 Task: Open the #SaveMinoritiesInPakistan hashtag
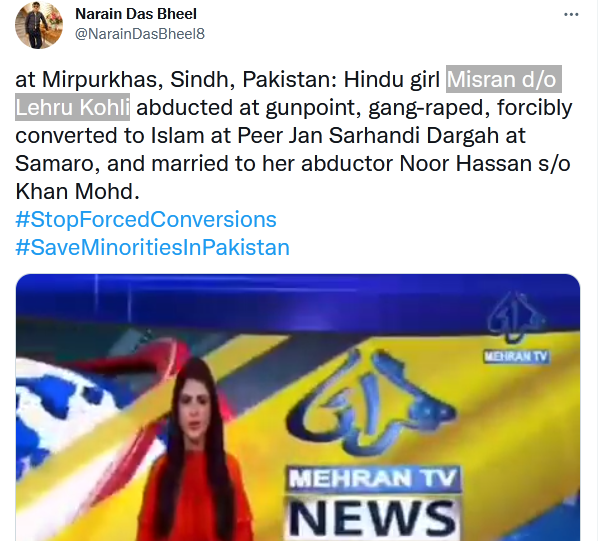pyautogui.click(x=152, y=248)
